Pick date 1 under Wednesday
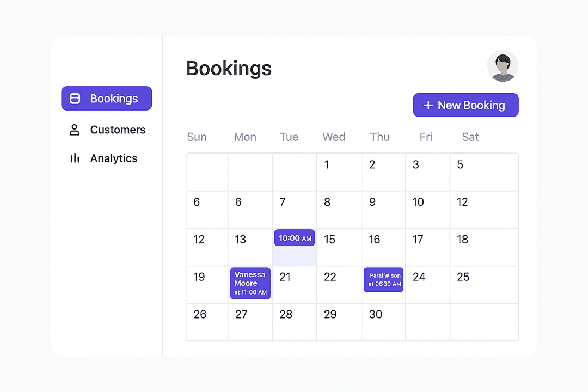The height and width of the screenshot is (392, 588). (x=327, y=164)
